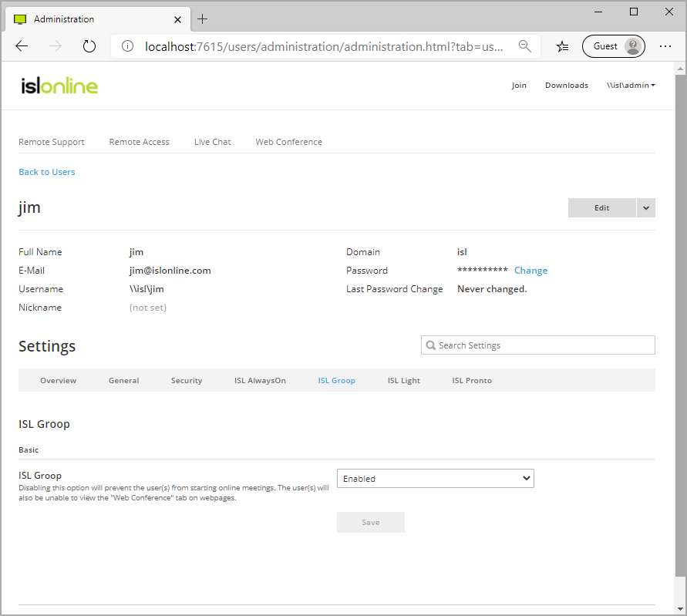The width and height of the screenshot is (687, 616).
Task: Click Change password link
Action: (530, 271)
